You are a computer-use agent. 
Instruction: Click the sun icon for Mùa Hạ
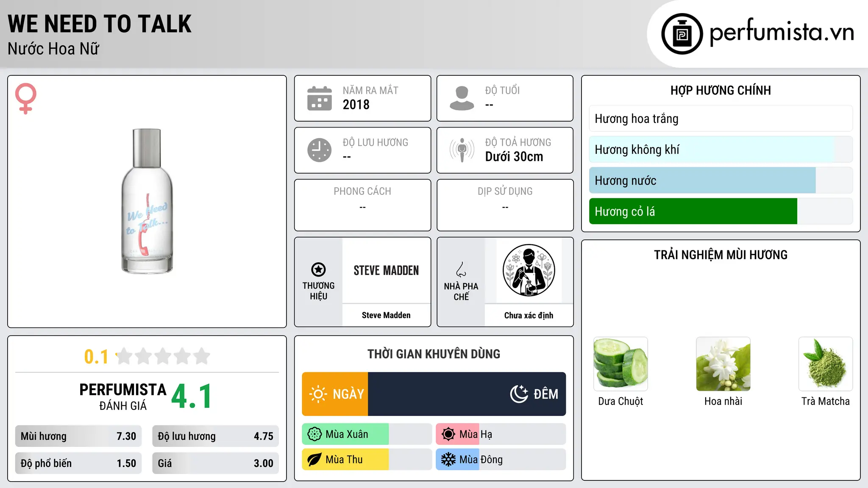pos(448,434)
